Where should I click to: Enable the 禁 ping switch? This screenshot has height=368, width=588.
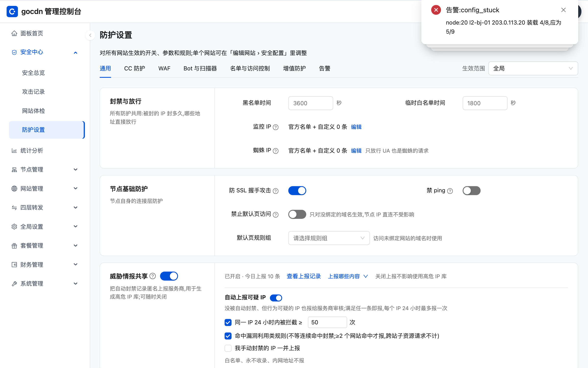click(x=471, y=191)
